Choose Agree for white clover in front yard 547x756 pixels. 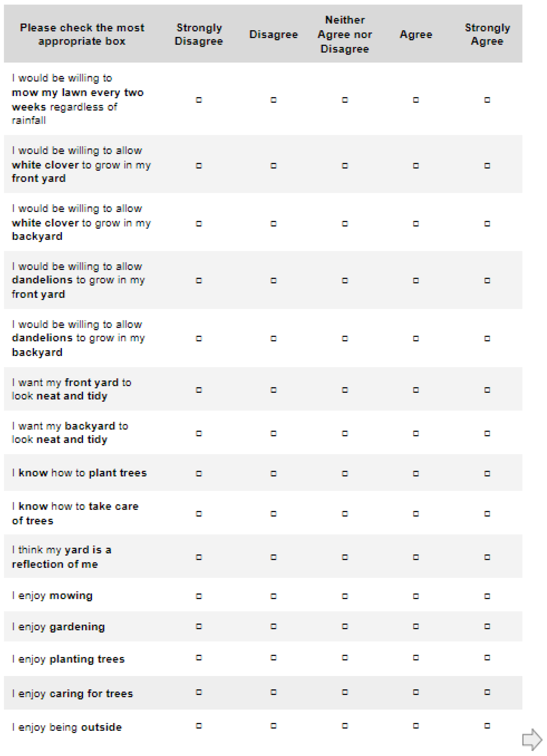click(x=416, y=166)
